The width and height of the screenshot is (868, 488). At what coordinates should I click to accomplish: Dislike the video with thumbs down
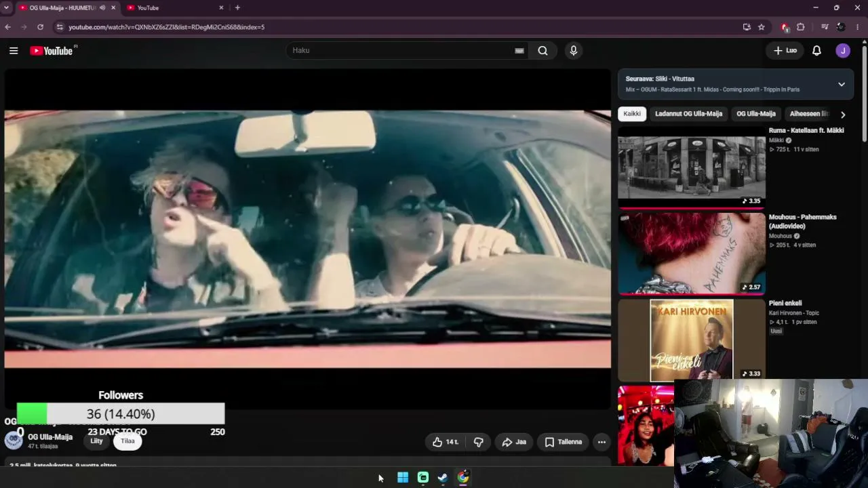coord(479,442)
